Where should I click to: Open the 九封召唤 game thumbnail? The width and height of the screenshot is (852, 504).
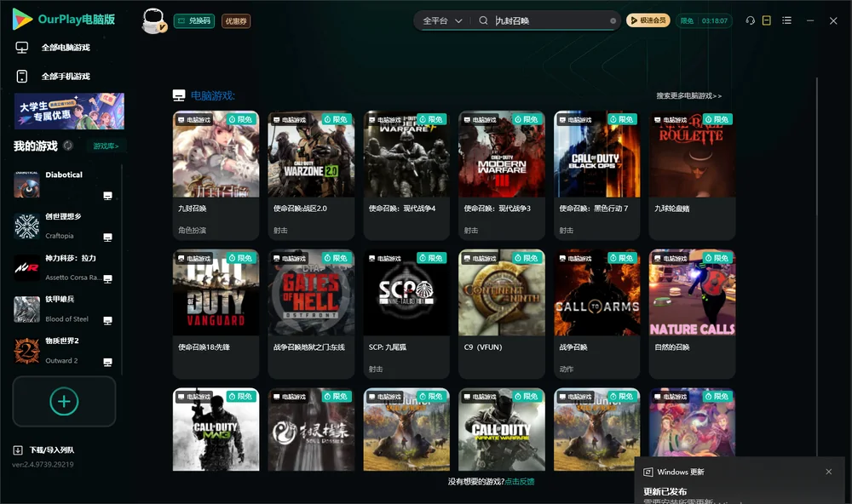(x=216, y=154)
